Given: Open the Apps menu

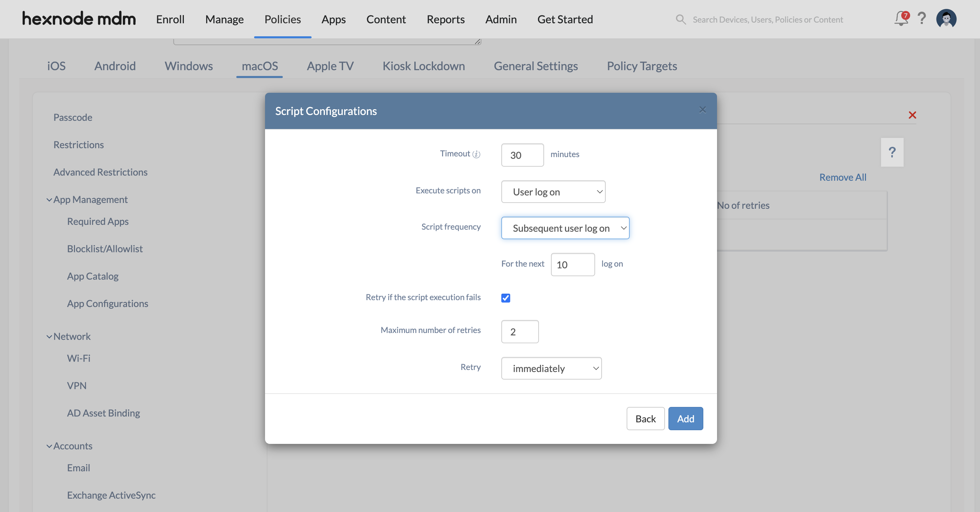Looking at the screenshot, I should (333, 19).
